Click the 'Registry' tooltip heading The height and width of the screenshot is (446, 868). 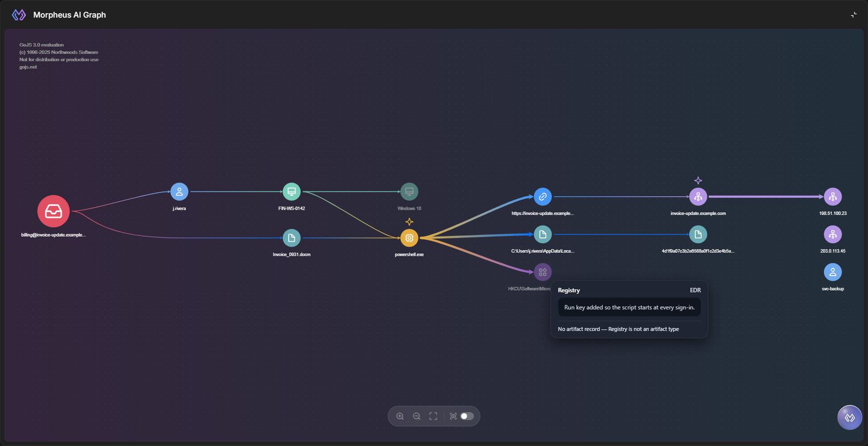(569, 290)
